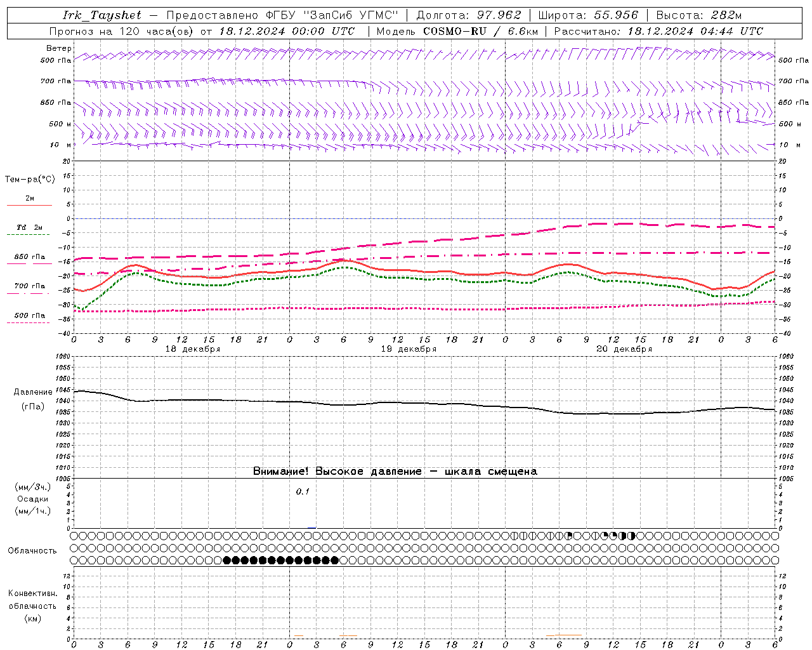Click the Конвективн. convective cloud label
This screenshot has width=812, height=650.
pyautogui.click(x=32, y=594)
